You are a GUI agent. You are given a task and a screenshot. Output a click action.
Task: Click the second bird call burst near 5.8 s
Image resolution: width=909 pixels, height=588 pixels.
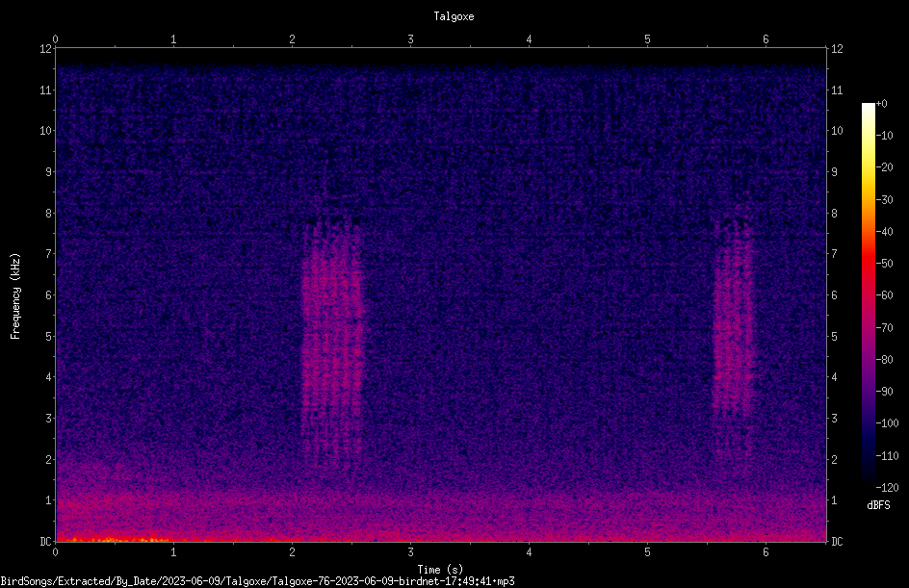point(734,336)
